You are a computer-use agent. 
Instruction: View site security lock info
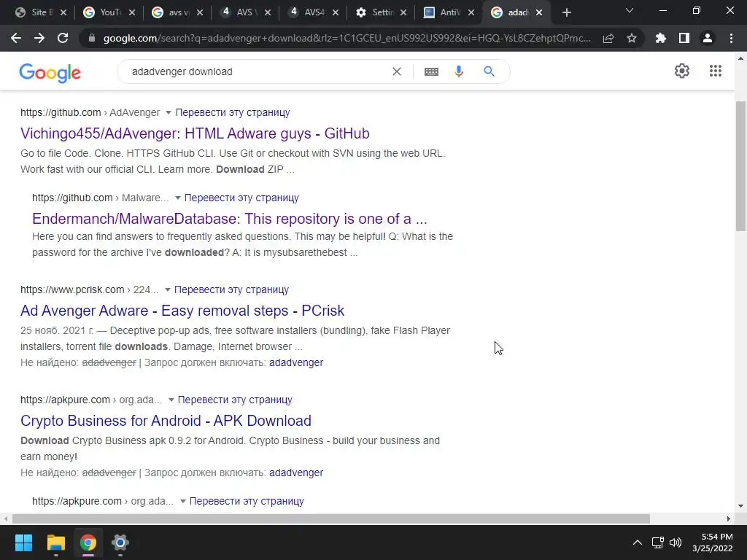[x=92, y=38]
